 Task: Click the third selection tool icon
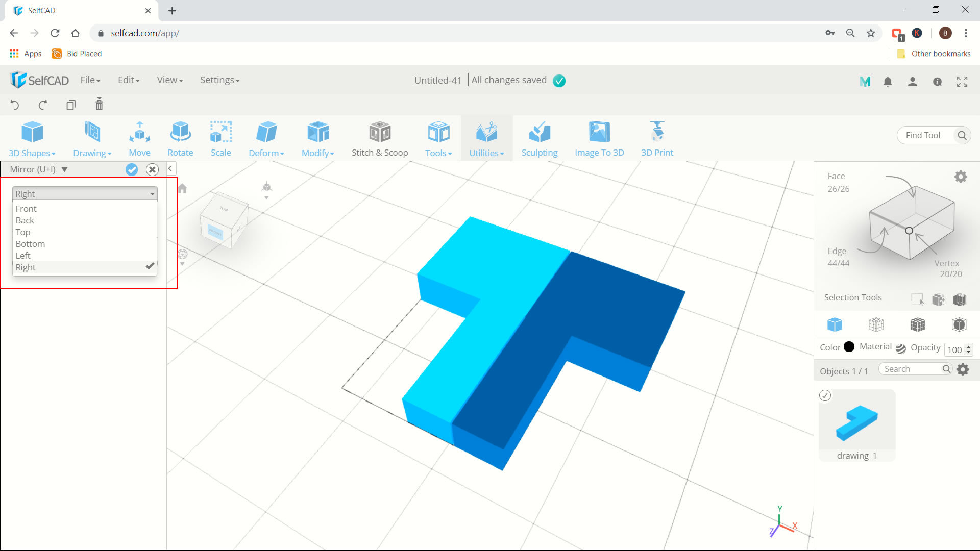click(960, 299)
